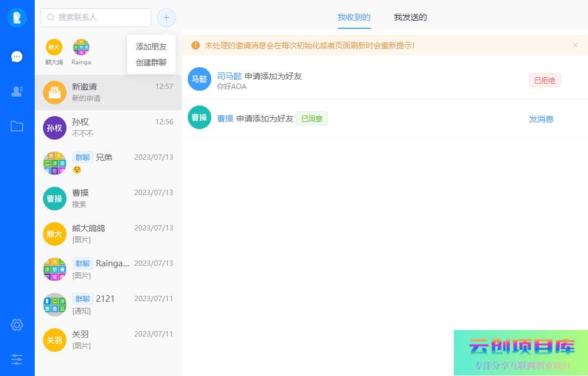588x376 pixels.
Task: Click the 熊大鸽 avatar in top row
Action: (x=54, y=48)
